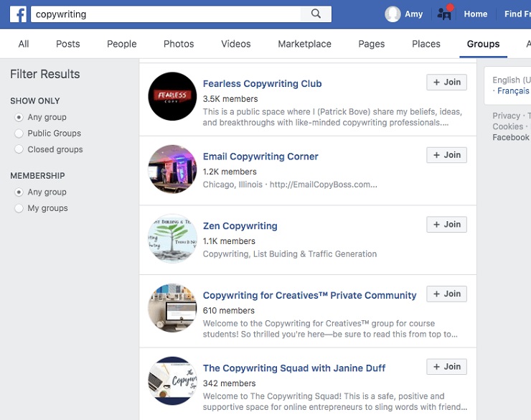Screen dimensions: 531x420
Task: Open Email Copywriting Corner group picture
Action: [x=172, y=169]
